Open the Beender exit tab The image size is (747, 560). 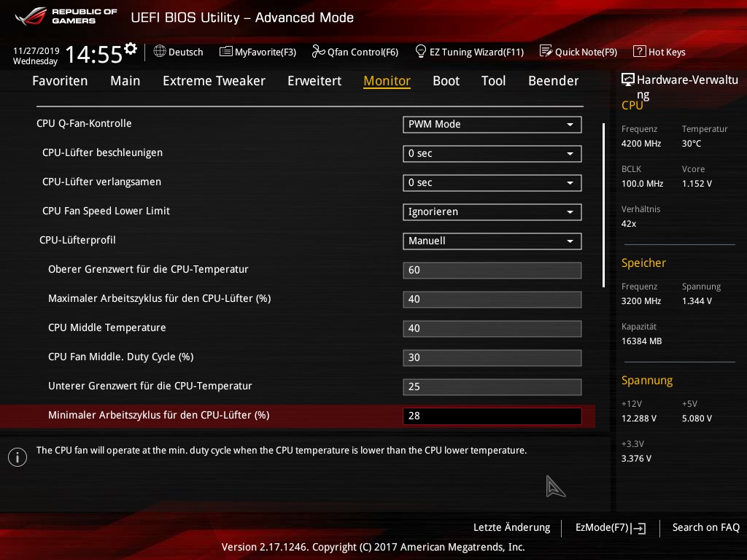553,81
